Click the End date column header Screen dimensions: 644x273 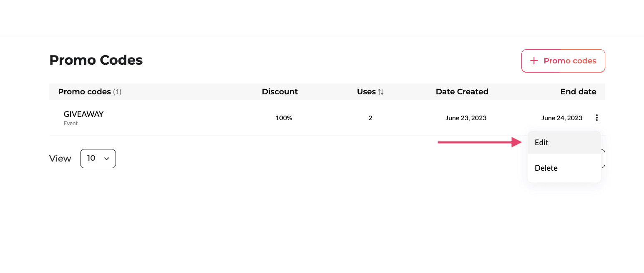[x=578, y=92]
